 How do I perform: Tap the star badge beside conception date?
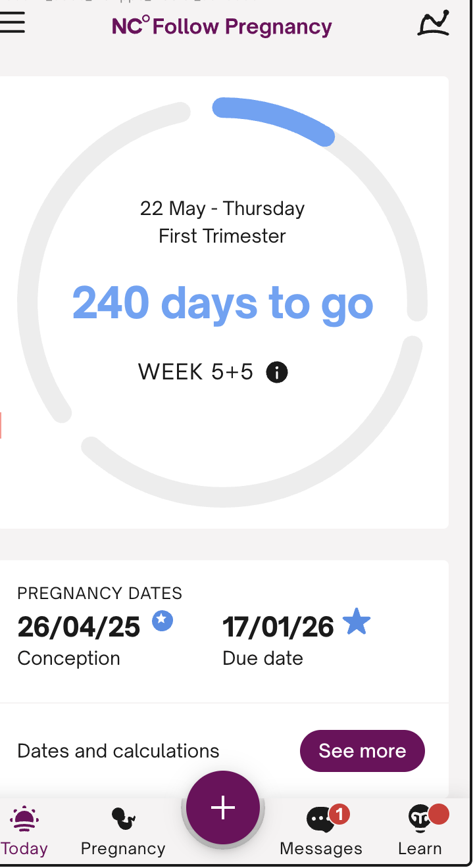click(162, 621)
